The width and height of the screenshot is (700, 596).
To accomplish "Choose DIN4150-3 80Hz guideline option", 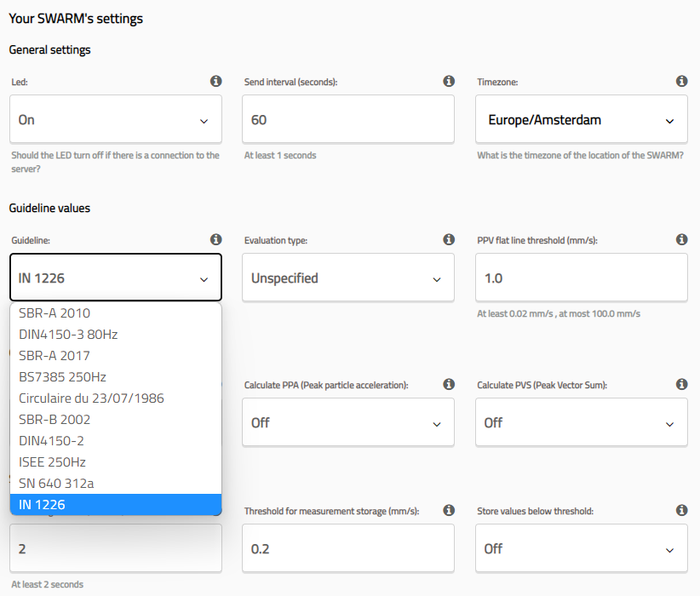I will pyautogui.click(x=68, y=335).
